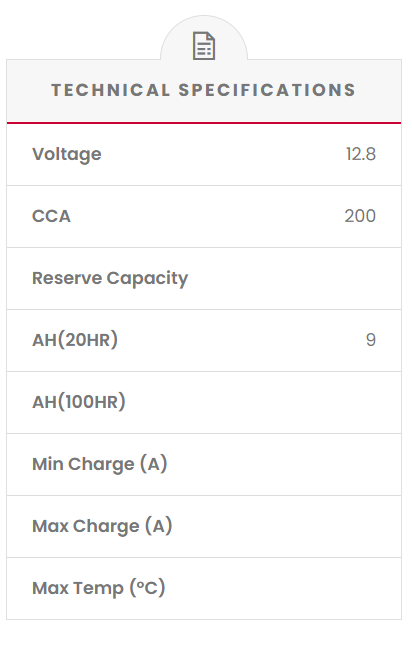Click the Max Charge (A) row
412x647 pixels.
(x=204, y=527)
